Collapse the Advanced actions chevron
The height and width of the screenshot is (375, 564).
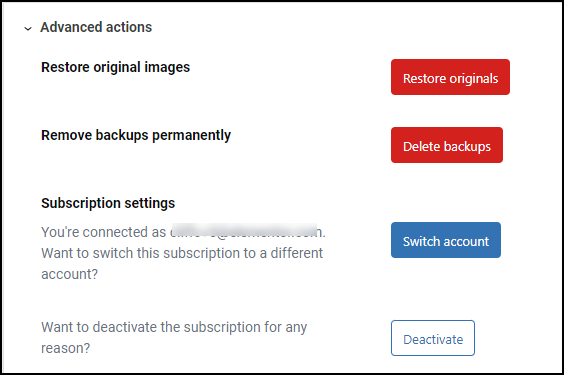(x=28, y=28)
